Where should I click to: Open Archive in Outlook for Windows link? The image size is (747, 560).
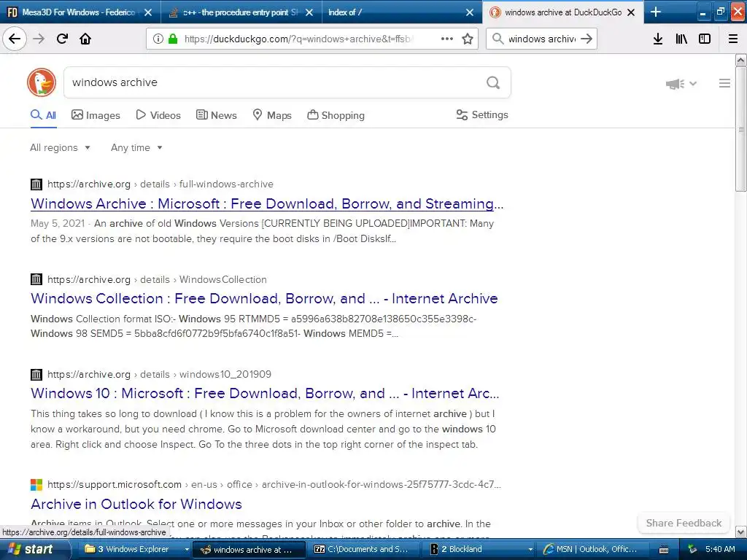click(x=136, y=505)
